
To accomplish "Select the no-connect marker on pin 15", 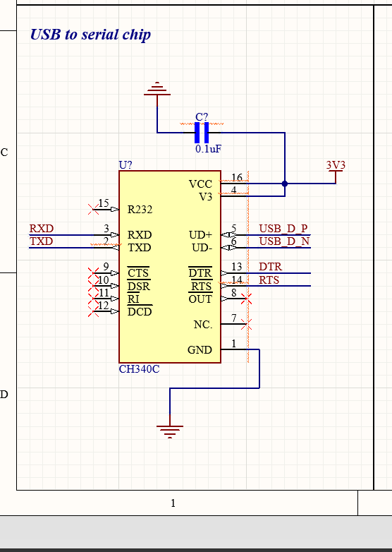I will point(93,210).
